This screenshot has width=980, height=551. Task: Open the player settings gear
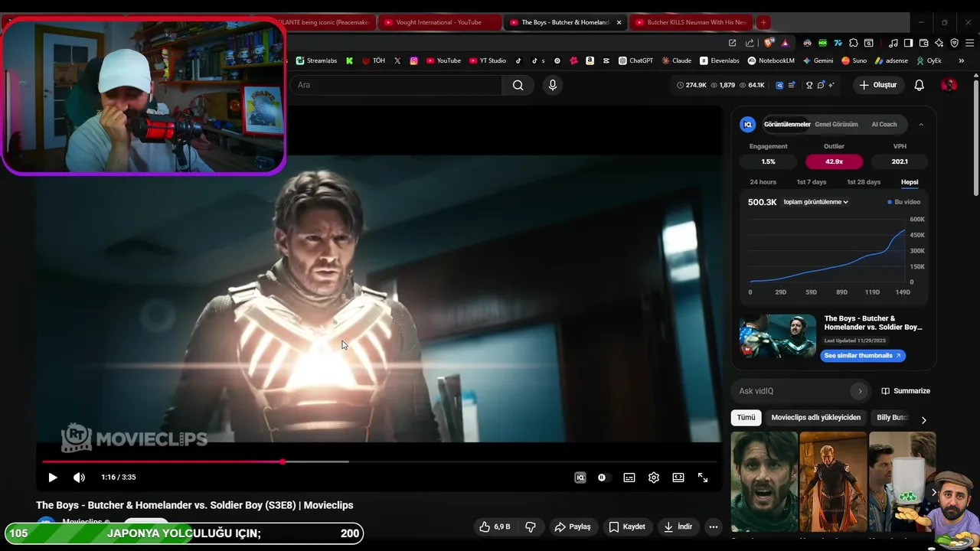click(654, 478)
